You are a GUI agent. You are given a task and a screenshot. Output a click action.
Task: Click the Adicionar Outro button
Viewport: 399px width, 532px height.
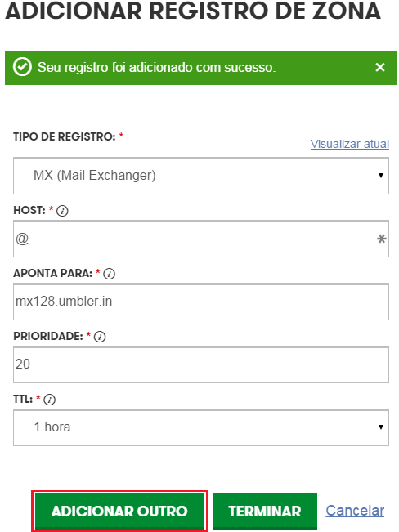pos(119,511)
